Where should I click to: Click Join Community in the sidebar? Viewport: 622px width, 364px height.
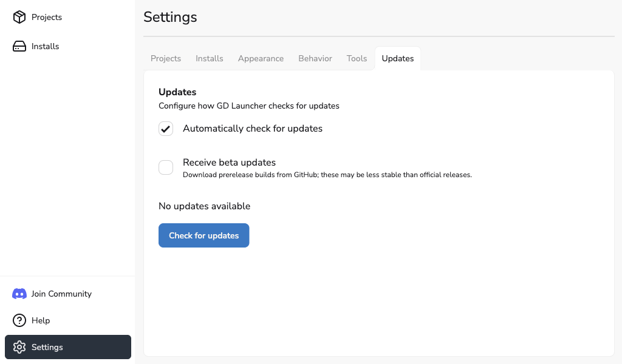[x=60, y=294]
